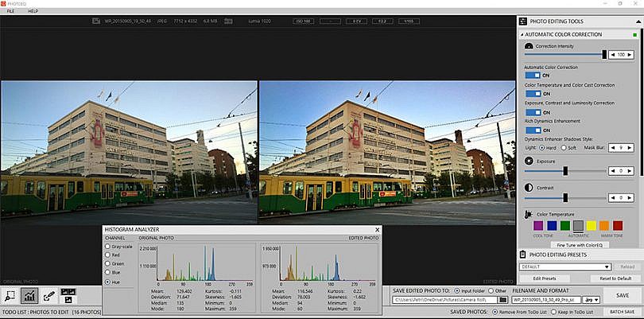
Task: Select the Hard shadows style radio
Action: [541, 148]
